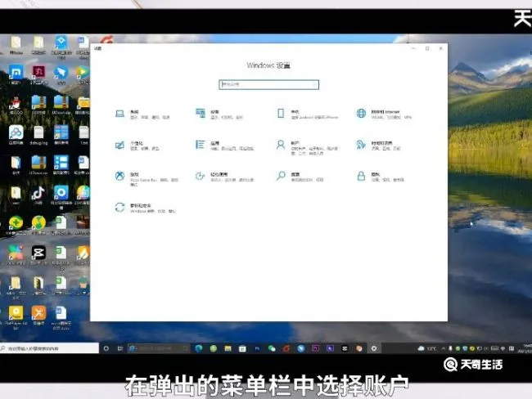Open the 更新和安全 (Update & Security) category
The height and width of the screenshot is (399, 532).
coord(145,208)
